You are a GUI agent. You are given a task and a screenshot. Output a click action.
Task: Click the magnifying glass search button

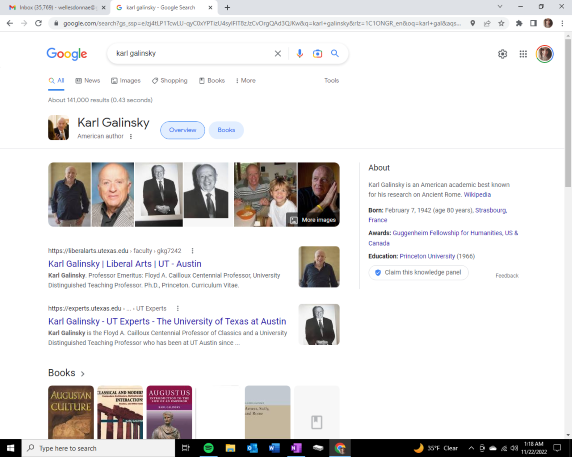coord(335,54)
